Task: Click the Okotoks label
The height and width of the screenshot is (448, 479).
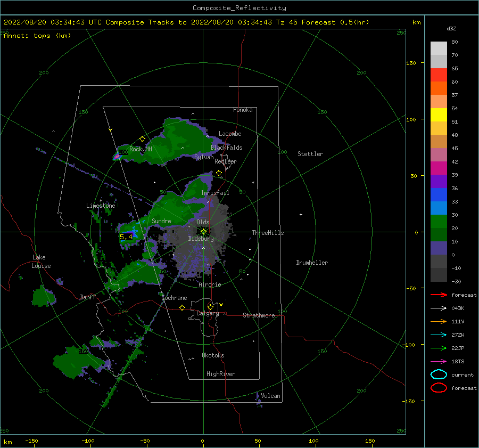Action: (213, 355)
